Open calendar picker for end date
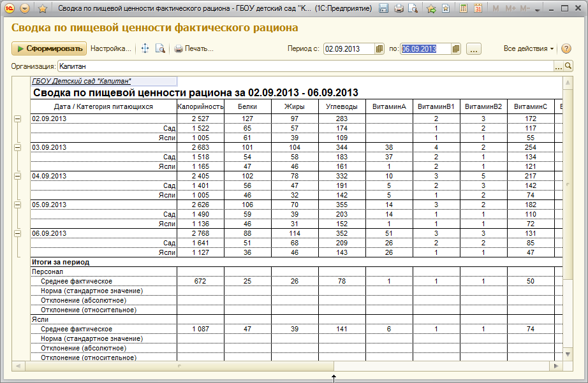The image size is (588, 383). (455, 48)
